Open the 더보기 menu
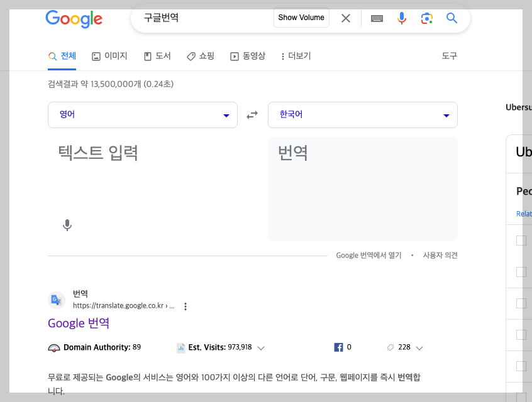Image resolution: width=532 pixels, height=402 pixels. coord(296,57)
